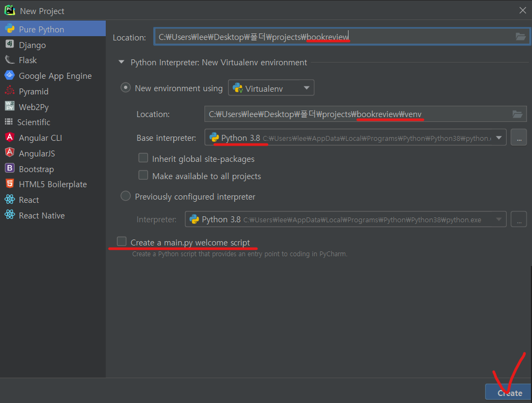
Task: Enable Make available to all projects
Action: click(143, 175)
